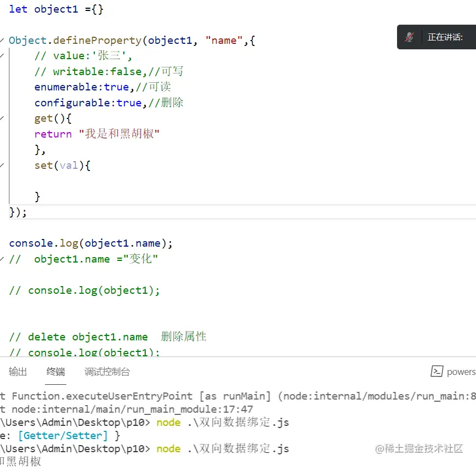Click the [Getter/Setter] terminal output

click(63, 435)
